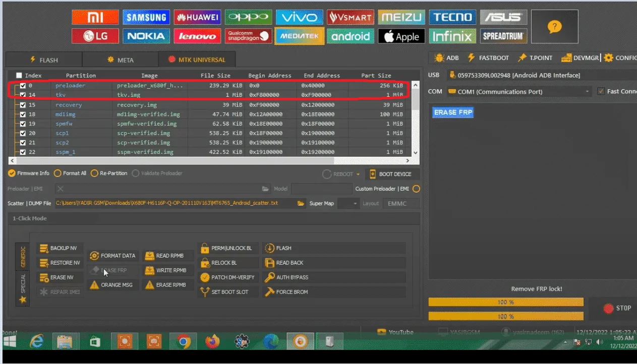The width and height of the screenshot is (637, 364).
Task: Select the Samsung brand icon
Action: pos(146,18)
